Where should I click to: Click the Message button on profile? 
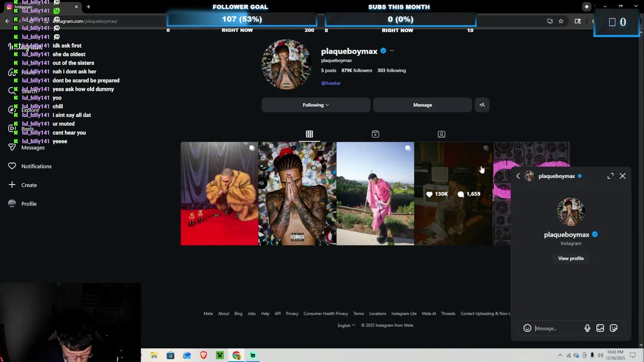423,105
